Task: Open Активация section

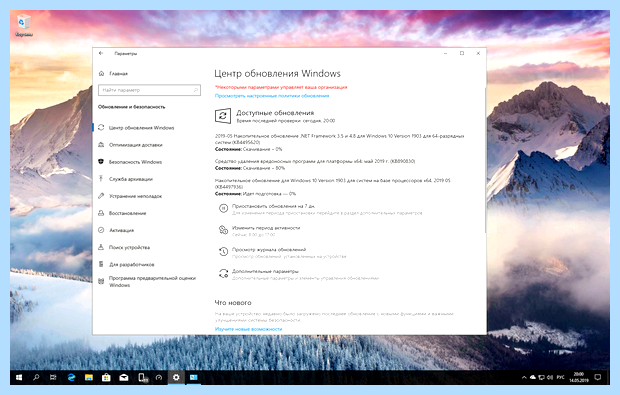Action: click(x=116, y=230)
